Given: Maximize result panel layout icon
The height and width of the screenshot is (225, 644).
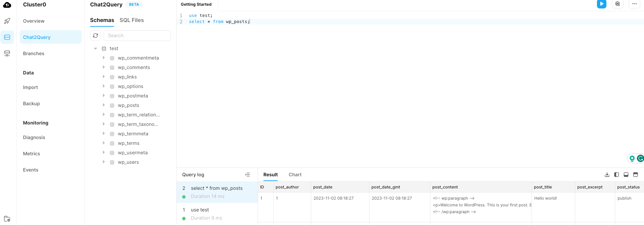Looking at the screenshot, I should pyautogui.click(x=636, y=175).
